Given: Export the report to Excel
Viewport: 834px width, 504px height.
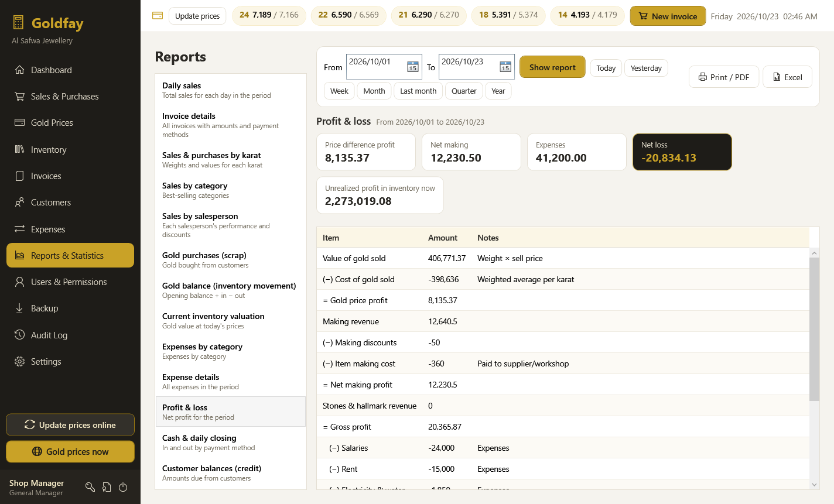Looking at the screenshot, I should (787, 77).
